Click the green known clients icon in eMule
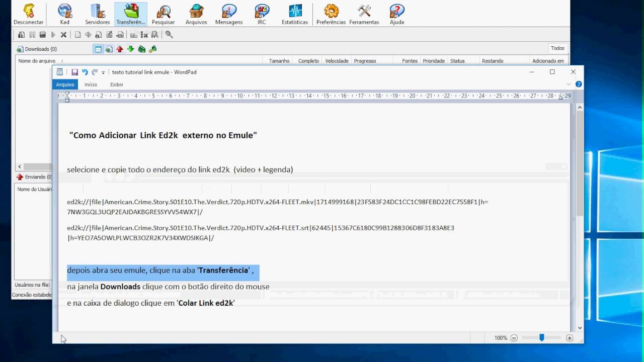 pyautogui.click(x=142, y=49)
